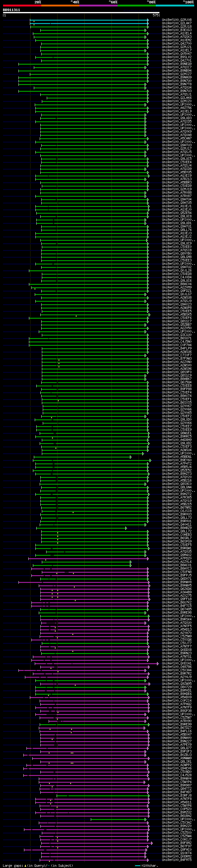Select hit label UniRef100_A9ZT56

pyautogui.click(x=177, y=108)
